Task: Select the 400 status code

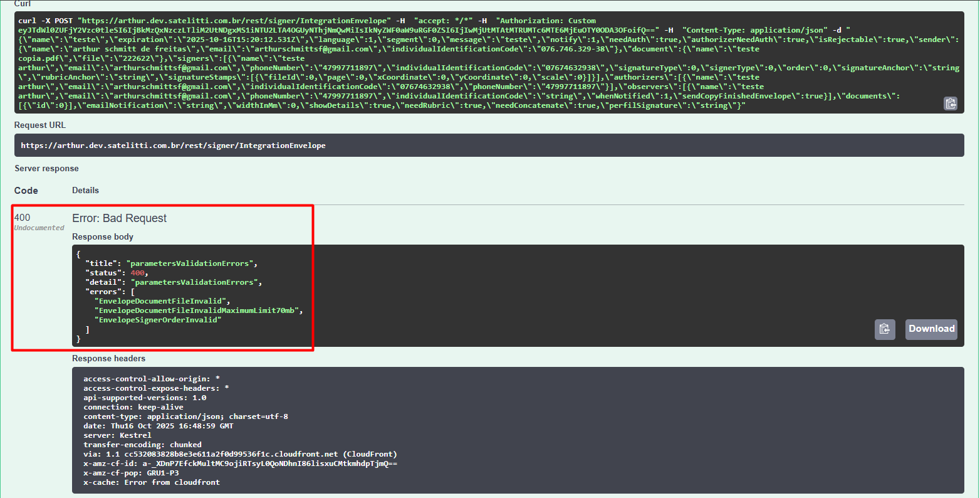Action: (22, 218)
